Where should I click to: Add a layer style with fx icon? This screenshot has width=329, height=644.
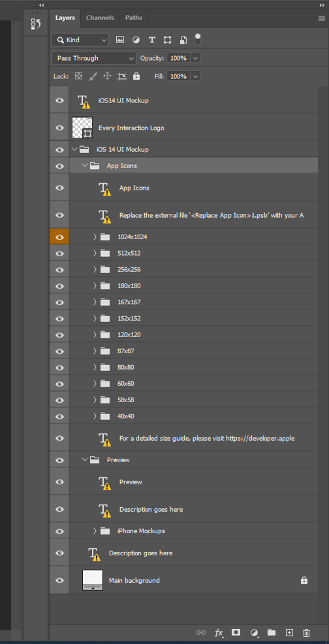[x=219, y=632]
